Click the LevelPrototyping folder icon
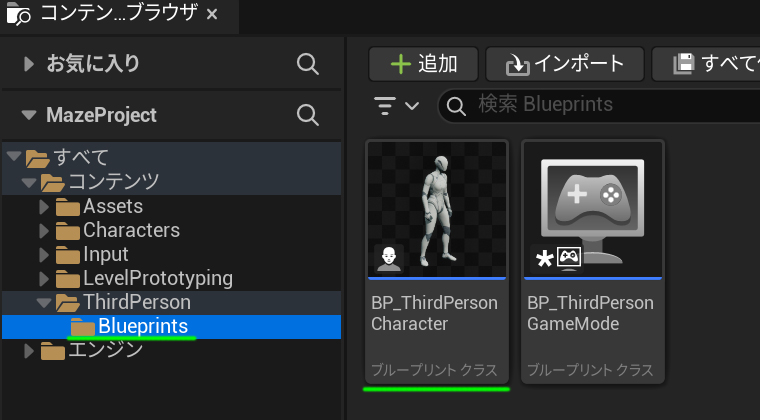The height and width of the screenshot is (420, 760). coord(68,280)
